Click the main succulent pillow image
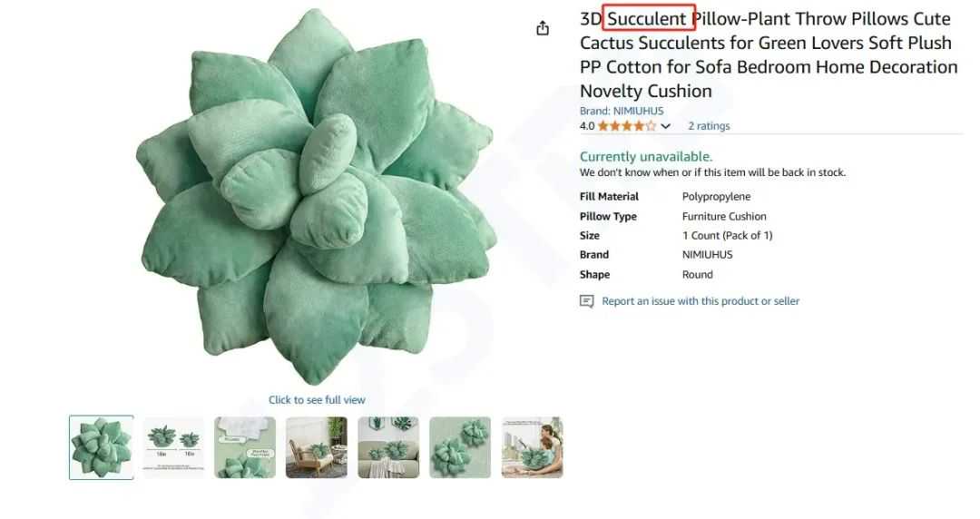Image resolution: width=980 pixels, height=519 pixels. [x=317, y=197]
